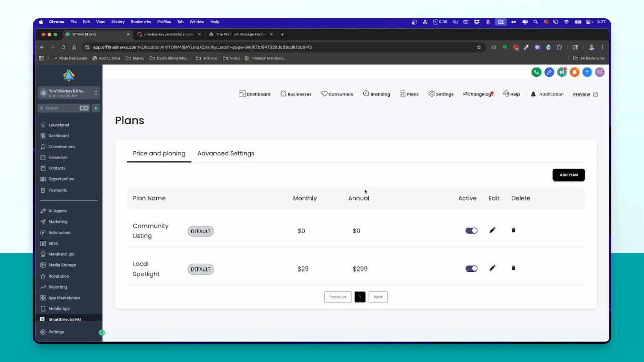Expand the Your Directory Name location switcher
This screenshot has width=644, height=362.
69,93
